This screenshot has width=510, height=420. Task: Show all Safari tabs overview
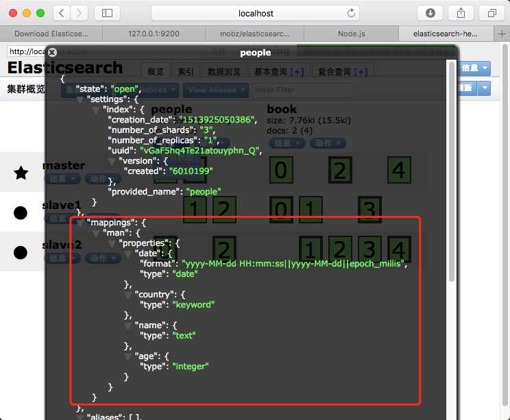coord(491,13)
